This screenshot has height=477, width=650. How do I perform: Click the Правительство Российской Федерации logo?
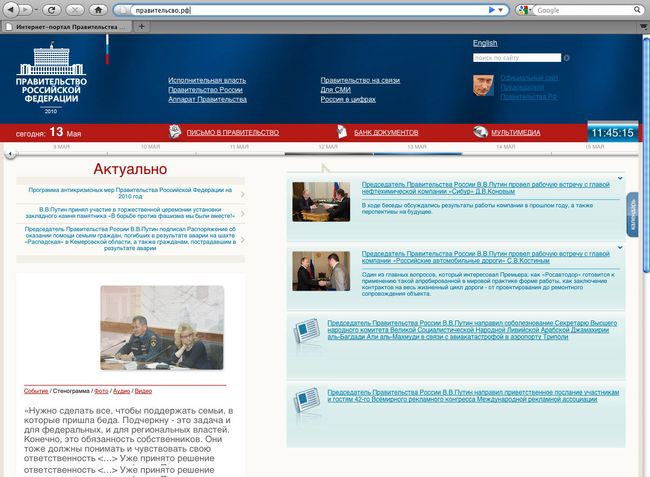pyautogui.click(x=51, y=77)
